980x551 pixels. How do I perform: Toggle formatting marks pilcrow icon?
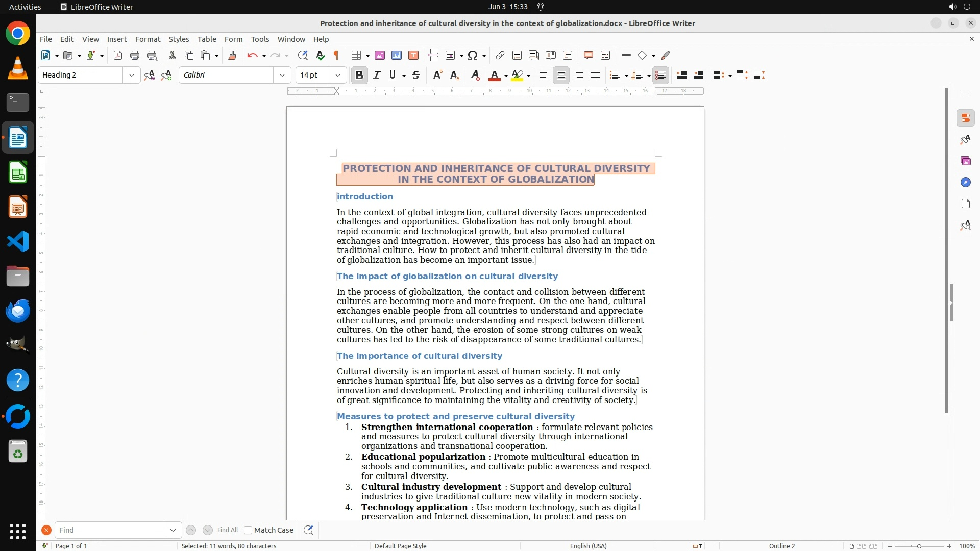[x=336, y=56]
